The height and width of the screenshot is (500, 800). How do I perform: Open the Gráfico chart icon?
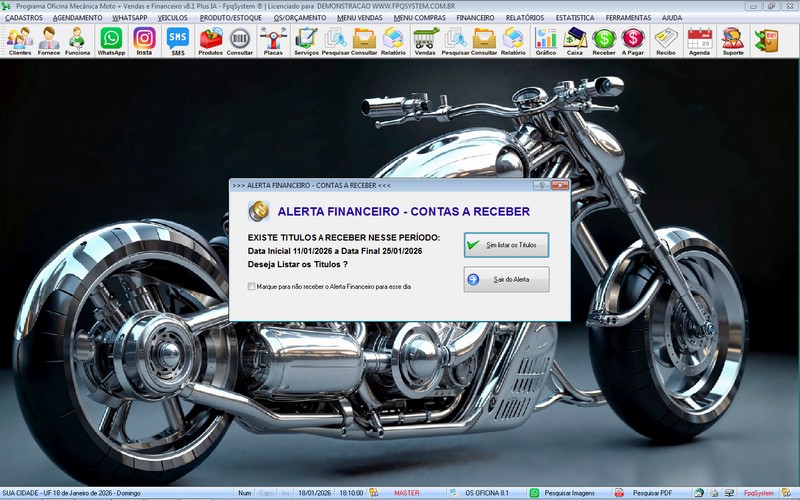[546, 41]
